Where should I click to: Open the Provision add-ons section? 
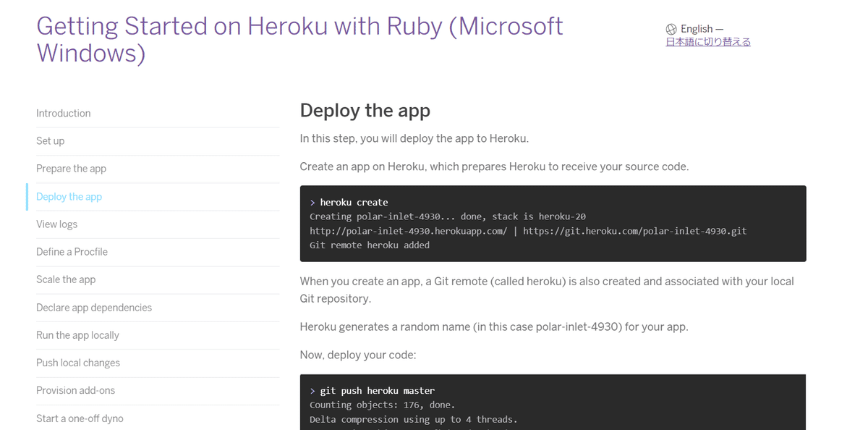76,390
